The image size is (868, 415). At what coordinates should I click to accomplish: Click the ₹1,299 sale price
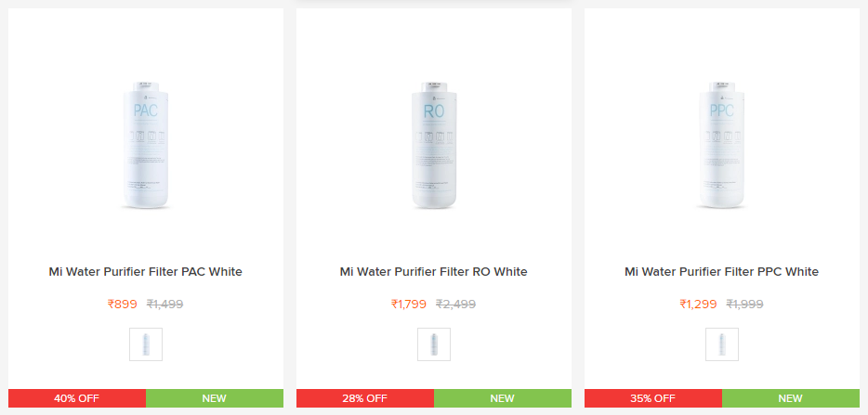697,303
